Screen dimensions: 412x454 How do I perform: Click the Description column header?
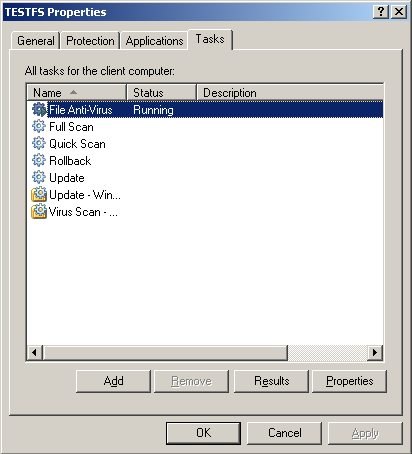pos(290,92)
